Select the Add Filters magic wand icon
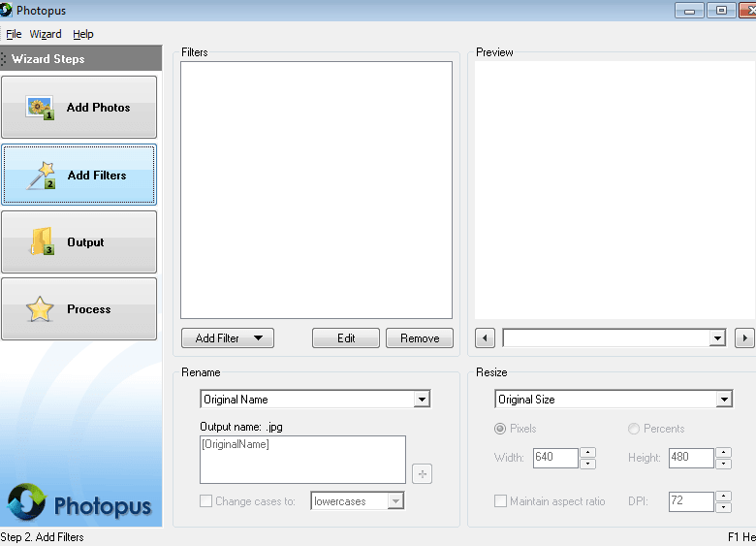Screen dimensions: 756x546 [x=41, y=176]
